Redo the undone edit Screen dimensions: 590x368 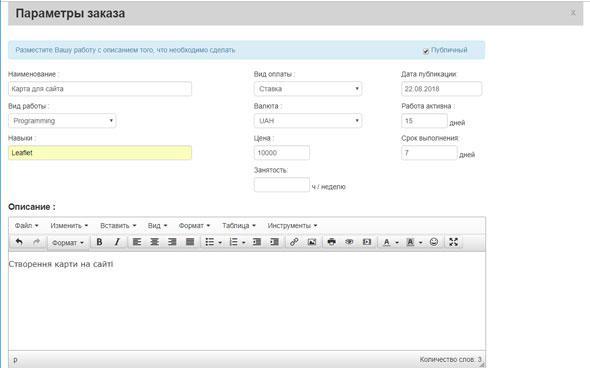click(x=36, y=242)
